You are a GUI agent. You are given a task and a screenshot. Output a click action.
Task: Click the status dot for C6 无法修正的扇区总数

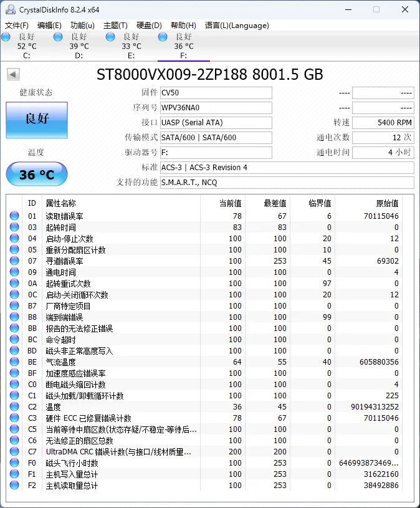14,440
